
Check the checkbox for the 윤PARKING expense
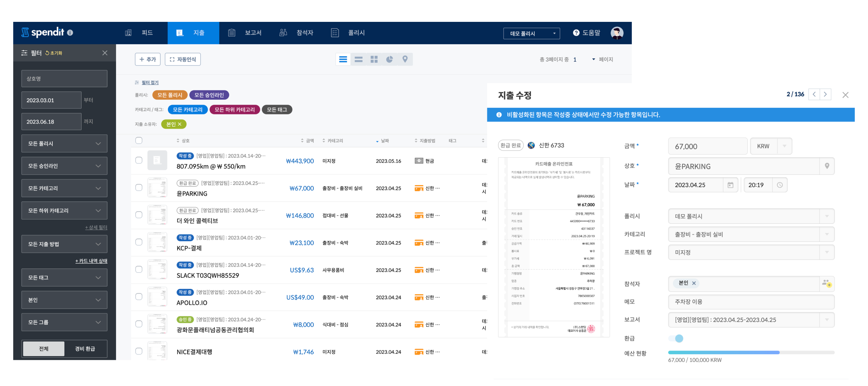coord(138,188)
